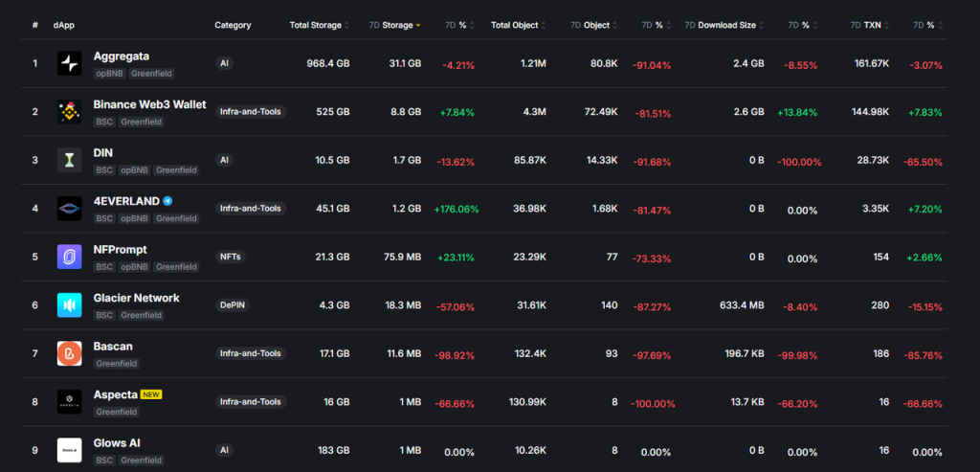Click the DIN hourglass logo icon

70,160
